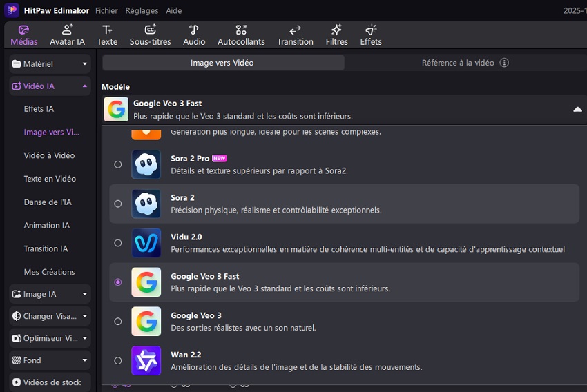Click the HitPaw Edimakor logo icon

(12, 10)
